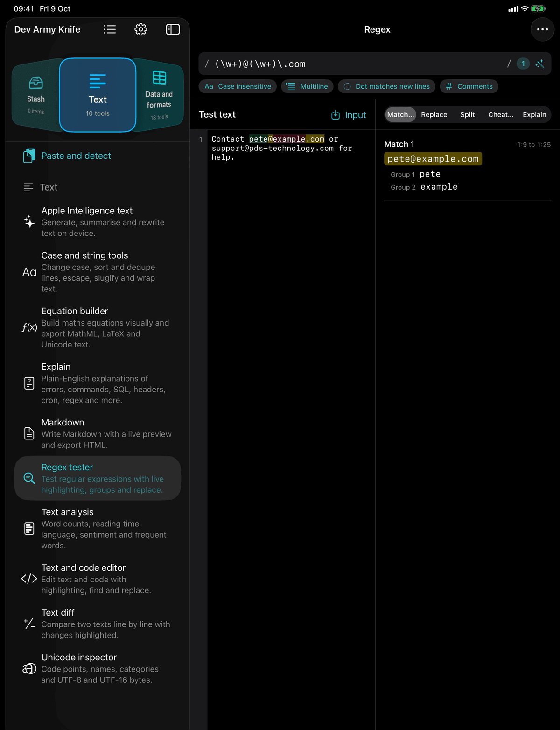This screenshot has height=730, width=560.
Task: Click Group 2 value example
Action: [x=439, y=187]
